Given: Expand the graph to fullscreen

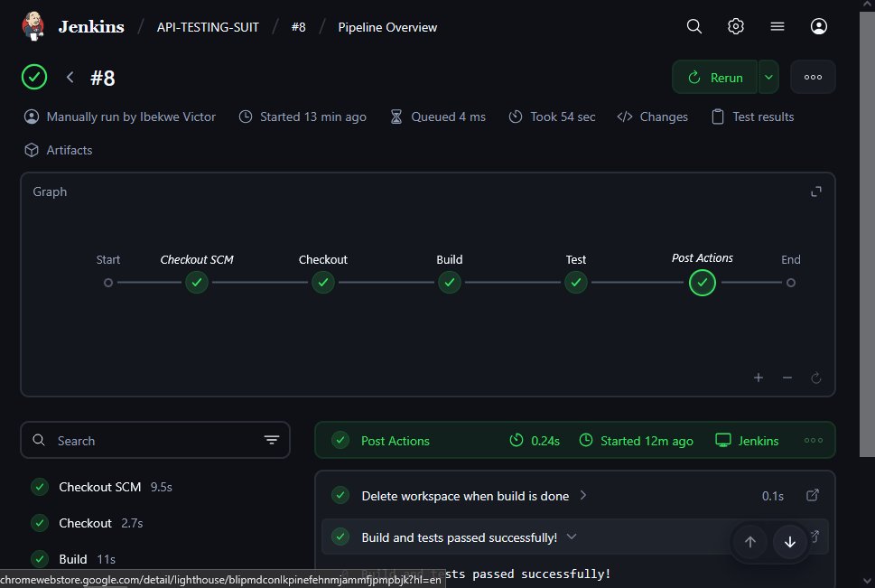Looking at the screenshot, I should pyautogui.click(x=815, y=191).
